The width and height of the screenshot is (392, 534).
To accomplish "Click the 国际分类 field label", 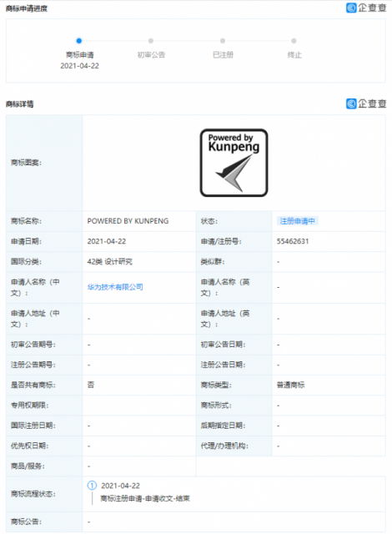I will click(x=26, y=261).
